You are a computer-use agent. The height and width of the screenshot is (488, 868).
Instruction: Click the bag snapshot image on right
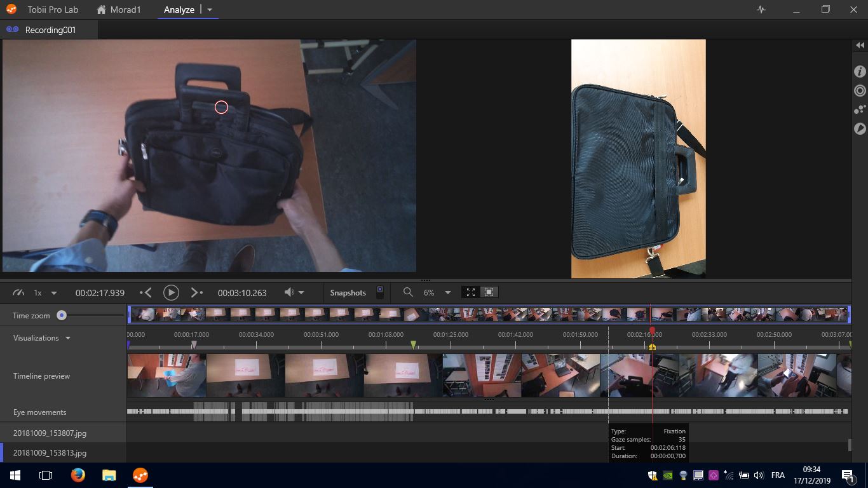(x=639, y=159)
